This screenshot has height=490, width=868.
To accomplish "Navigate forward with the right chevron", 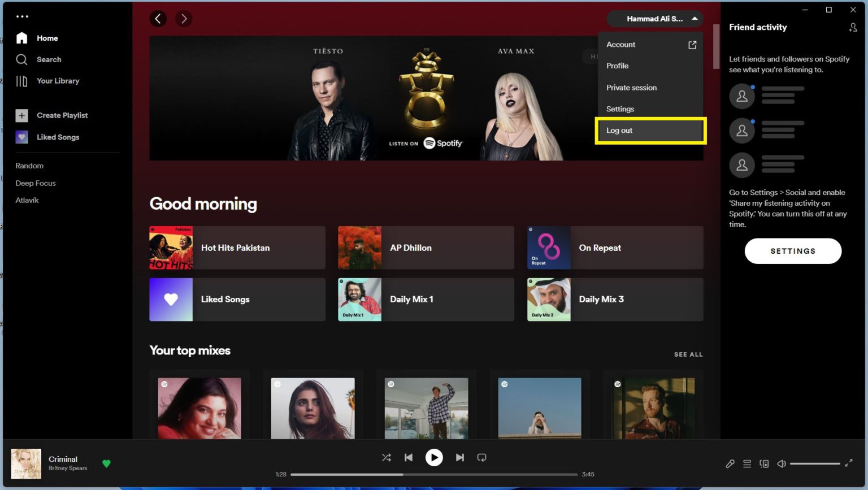I will point(184,18).
